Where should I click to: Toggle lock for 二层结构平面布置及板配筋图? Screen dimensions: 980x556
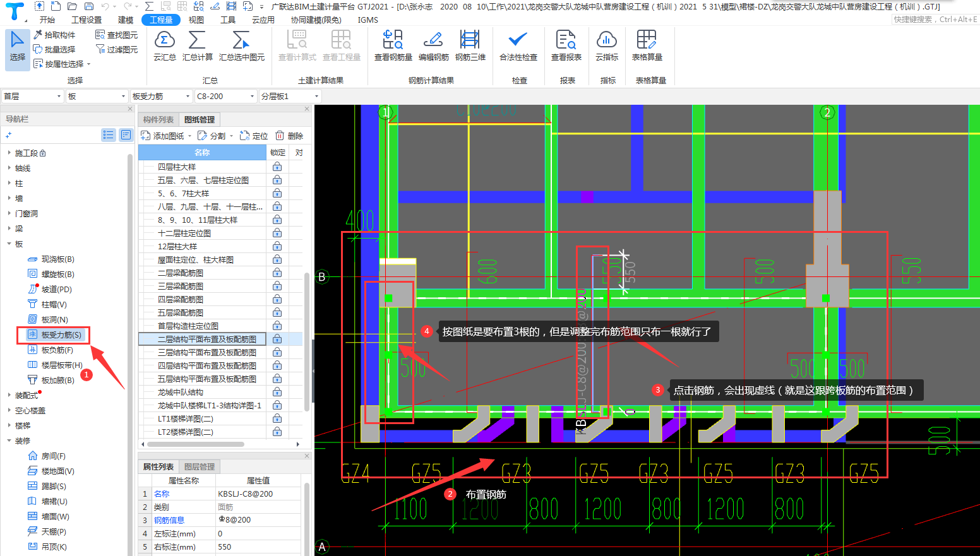pos(277,339)
